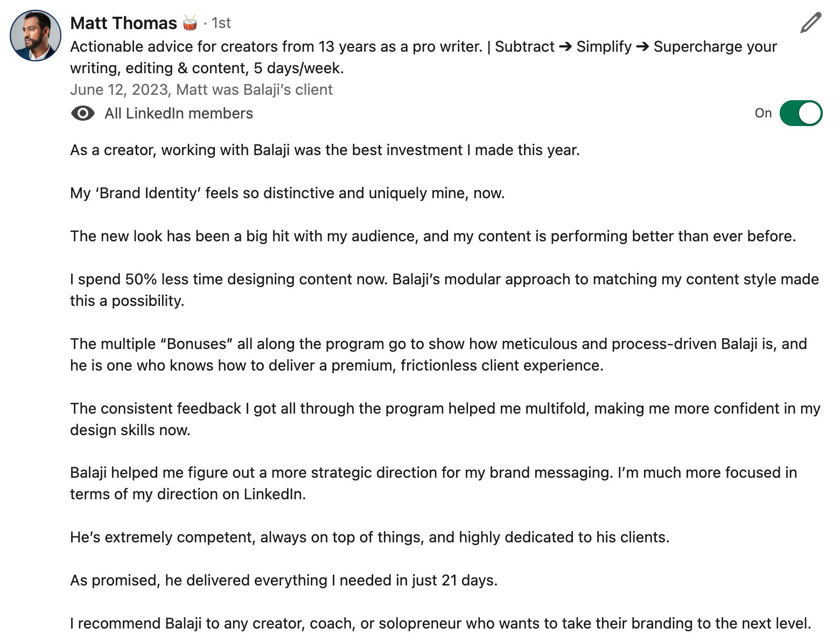Click the "50% less time designing" paragraph
The width and height of the screenshot is (840, 642).
coord(444,290)
